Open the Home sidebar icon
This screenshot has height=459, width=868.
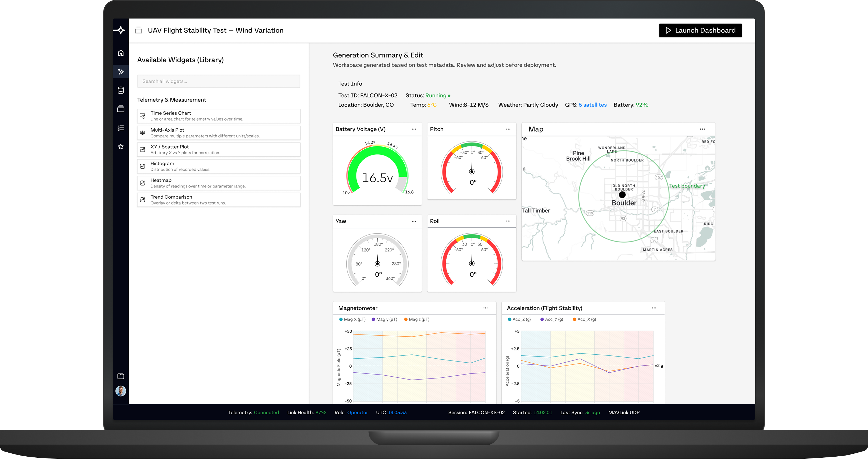[x=121, y=53]
